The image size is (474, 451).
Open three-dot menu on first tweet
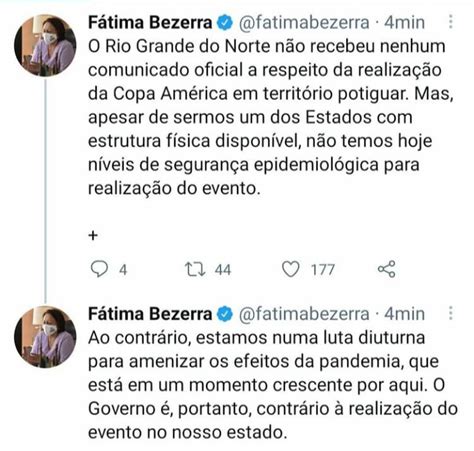(x=451, y=22)
